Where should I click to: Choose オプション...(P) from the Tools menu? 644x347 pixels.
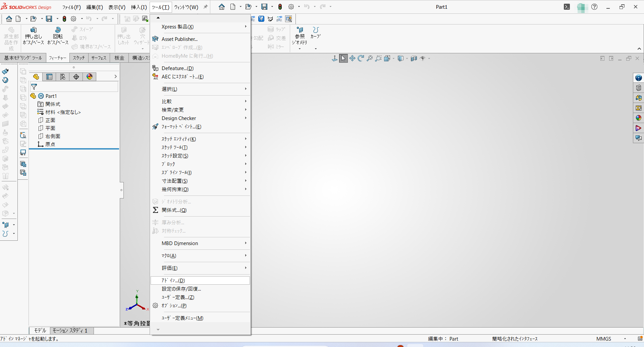click(200, 306)
